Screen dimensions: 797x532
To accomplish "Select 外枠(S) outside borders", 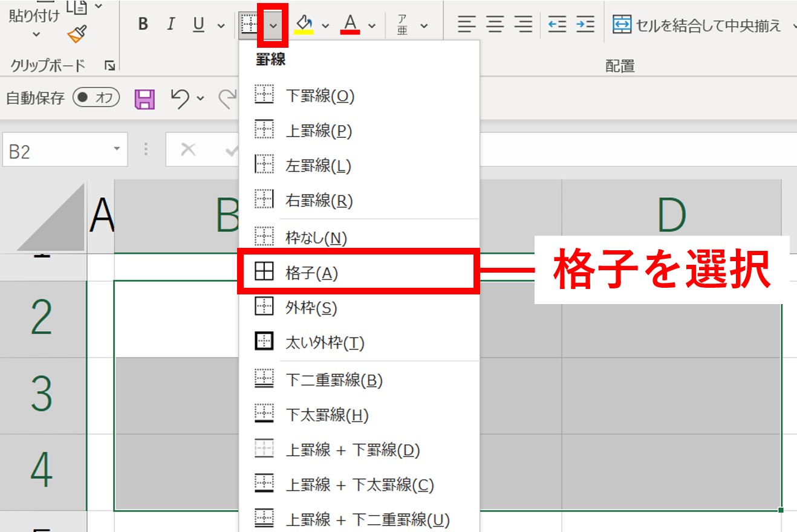I will point(359,308).
